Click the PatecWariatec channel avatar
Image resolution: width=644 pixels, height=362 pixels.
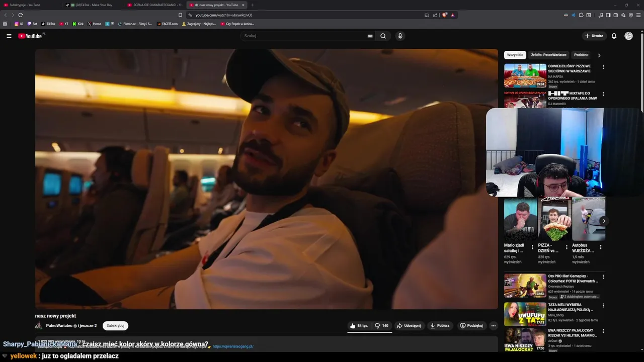(39, 326)
